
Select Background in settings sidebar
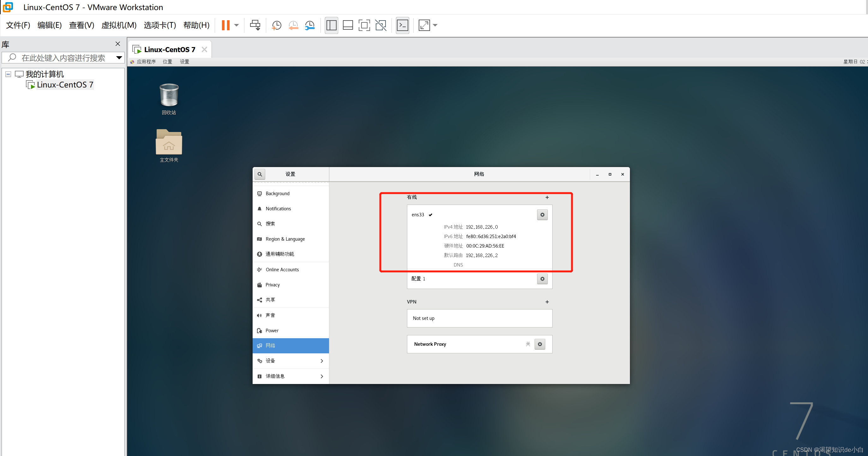pyautogui.click(x=291, y=194)
